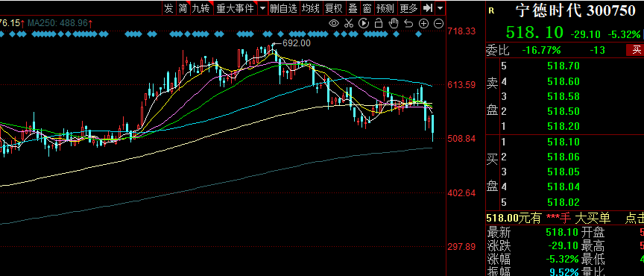Zoom in with the plus circle icon
This screenshot has height=276, width=644.
pos(424,23)
